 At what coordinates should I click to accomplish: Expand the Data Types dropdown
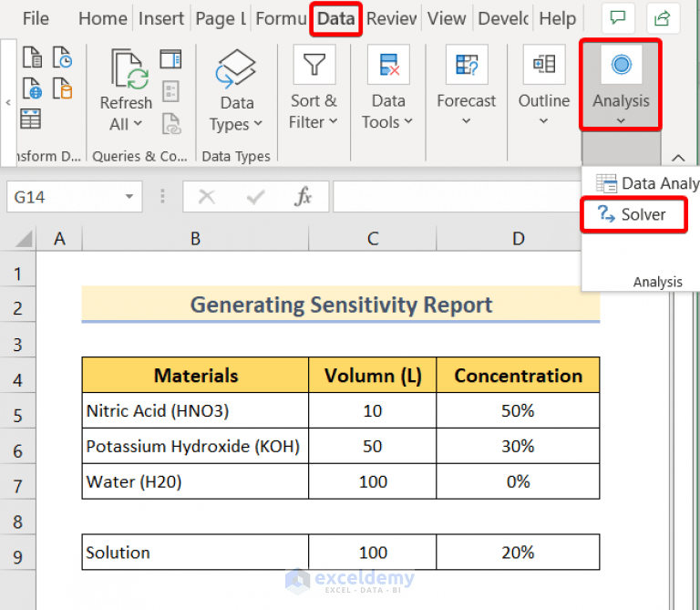pyautogui.click(x=258, y=123)
